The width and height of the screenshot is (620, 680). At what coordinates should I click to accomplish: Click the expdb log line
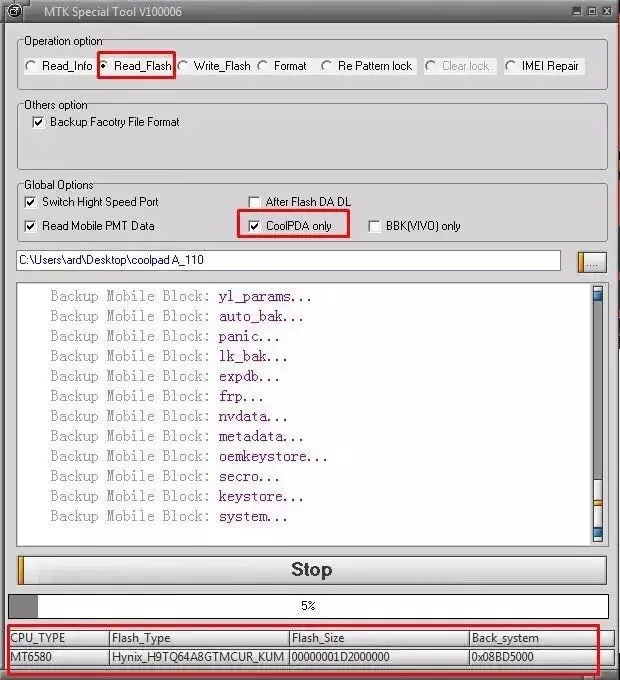(165, 376)
